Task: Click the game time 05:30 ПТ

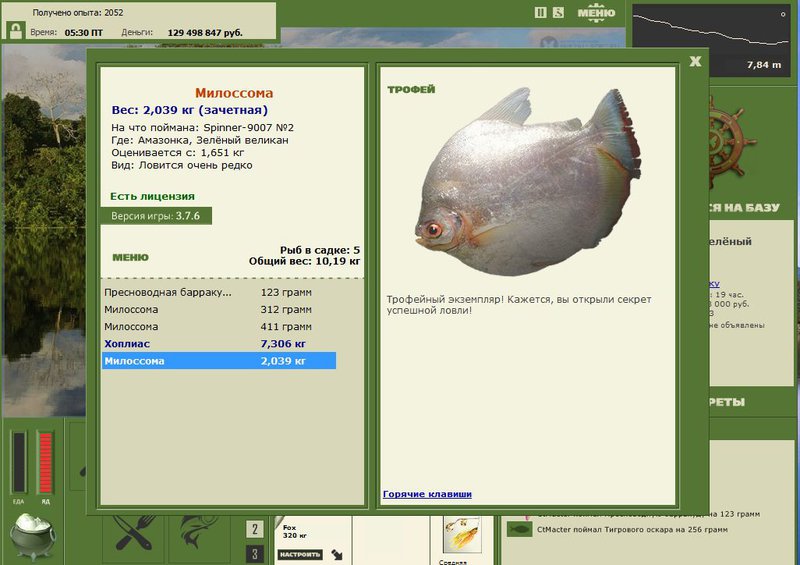Action: coord(84,33)
